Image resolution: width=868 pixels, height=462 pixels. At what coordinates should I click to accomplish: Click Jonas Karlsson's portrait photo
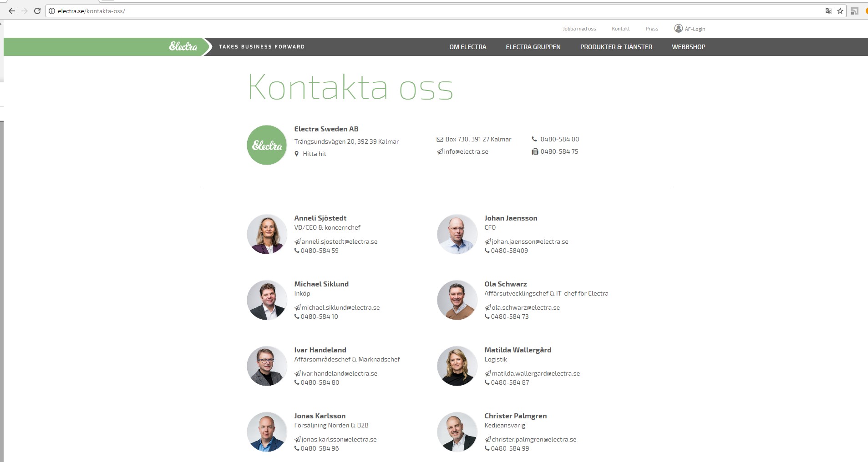point(267,432)
